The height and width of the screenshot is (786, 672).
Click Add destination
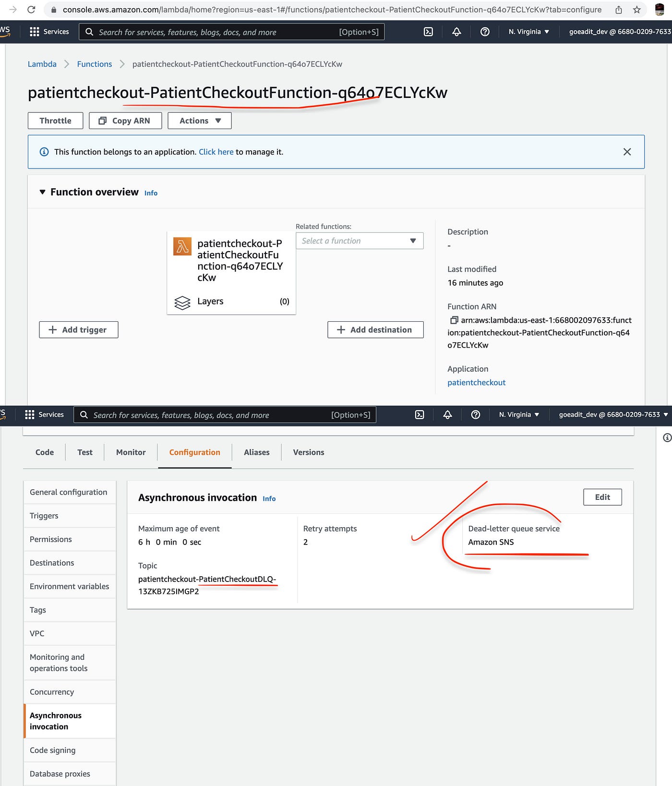[375, 329]
